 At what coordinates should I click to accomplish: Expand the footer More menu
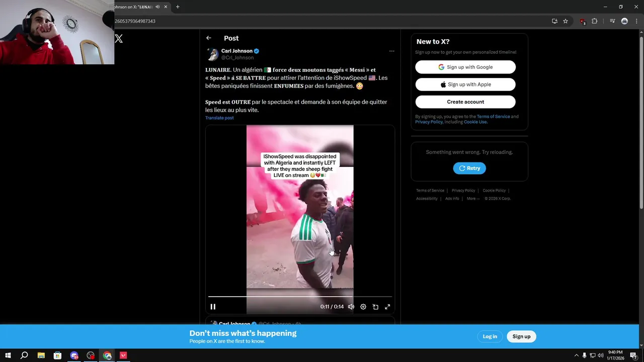tap(473, 199)
